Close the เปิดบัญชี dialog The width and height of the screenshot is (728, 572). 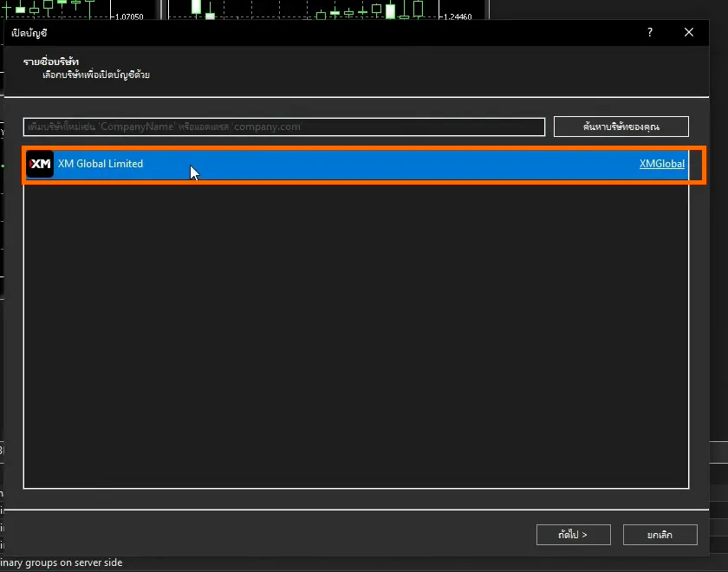[x=689, y=33]
